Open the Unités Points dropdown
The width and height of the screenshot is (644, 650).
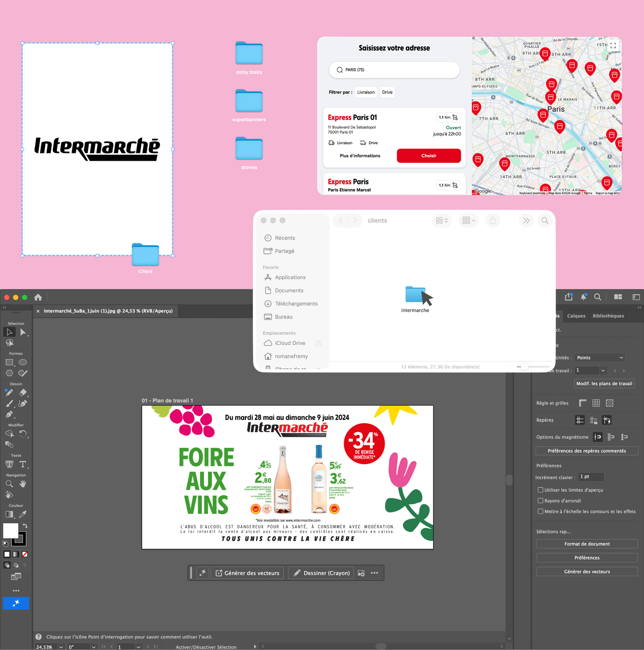600,358
